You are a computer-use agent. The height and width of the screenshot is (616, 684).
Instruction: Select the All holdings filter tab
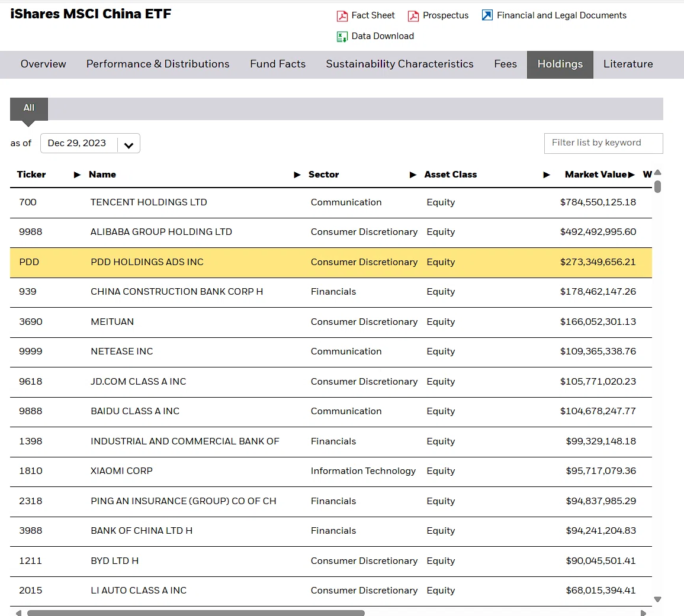pyautogui.click(x=29, y=108)
